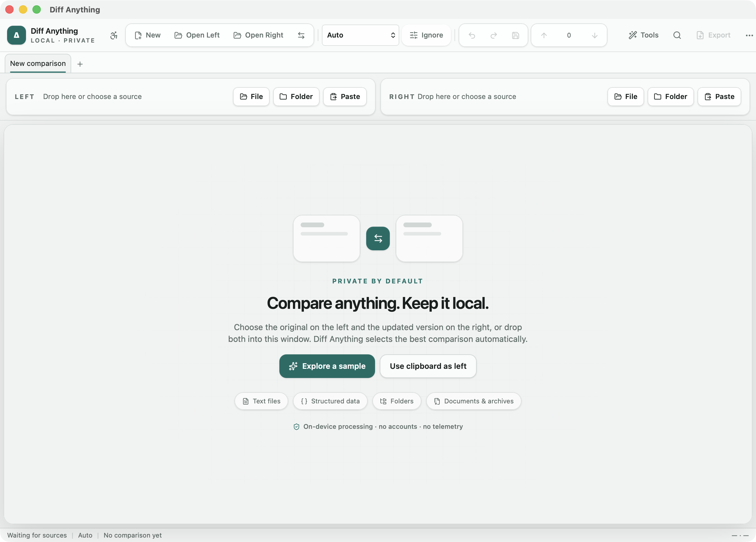Screen dimensions: 756x542
Task: Click "Auto" in the status bar
Action: pyautogui.click(x=85, y=535)
